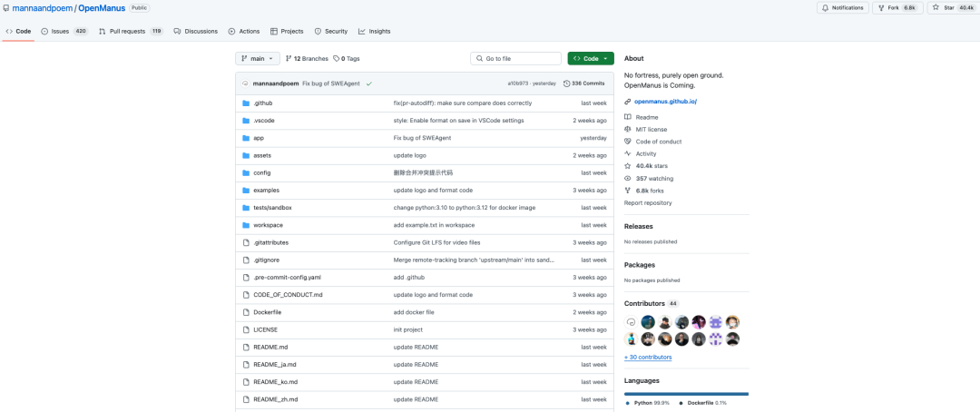Visit openmanus.github.io website link
Screen dimensions: 980x412
[x=665, y=102]
